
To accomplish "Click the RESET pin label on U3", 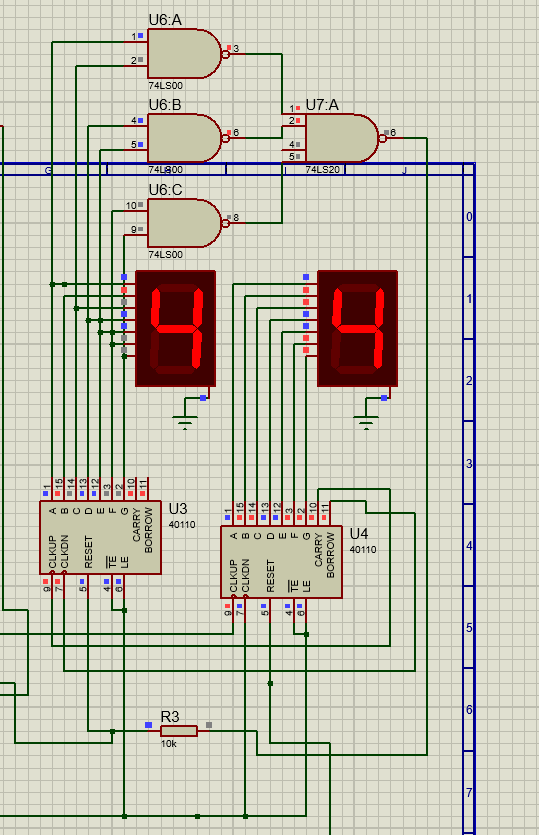I will [88, 552].
